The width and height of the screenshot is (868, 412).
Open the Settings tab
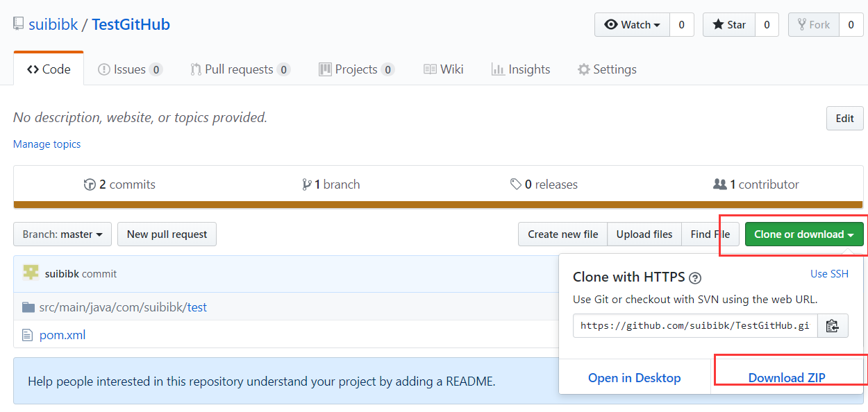pos(607,69)
